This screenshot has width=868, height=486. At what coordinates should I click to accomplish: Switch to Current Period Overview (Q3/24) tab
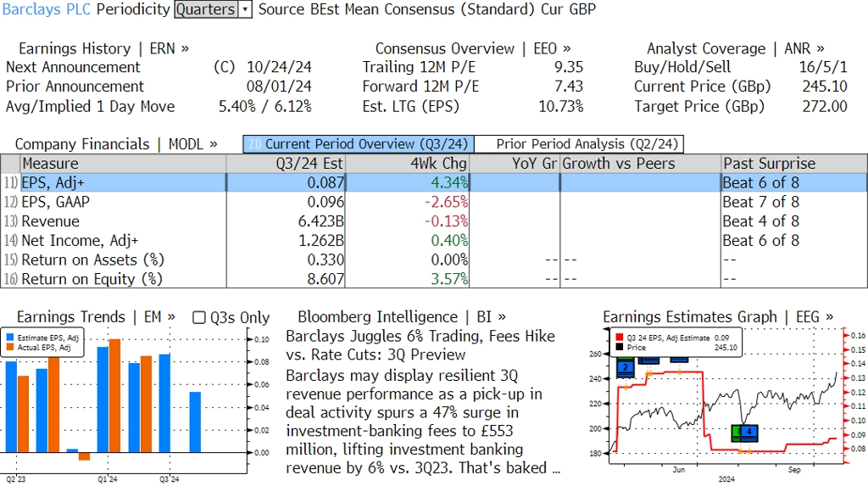(x=359, y=144)
